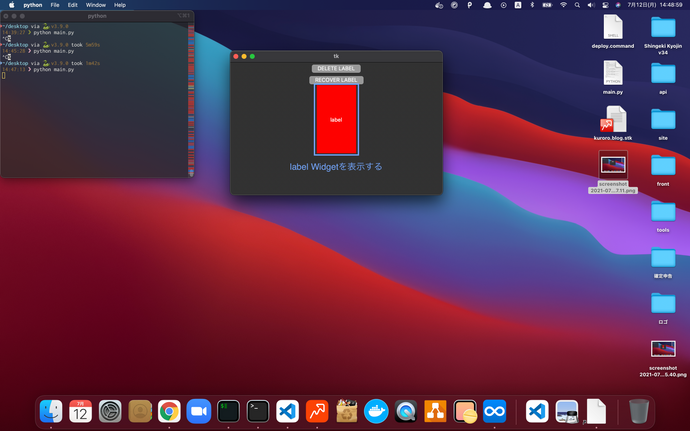Open the Apple menu
This screenshot has height=431, width=690.
pyautogui.click(x=12, y=5)
